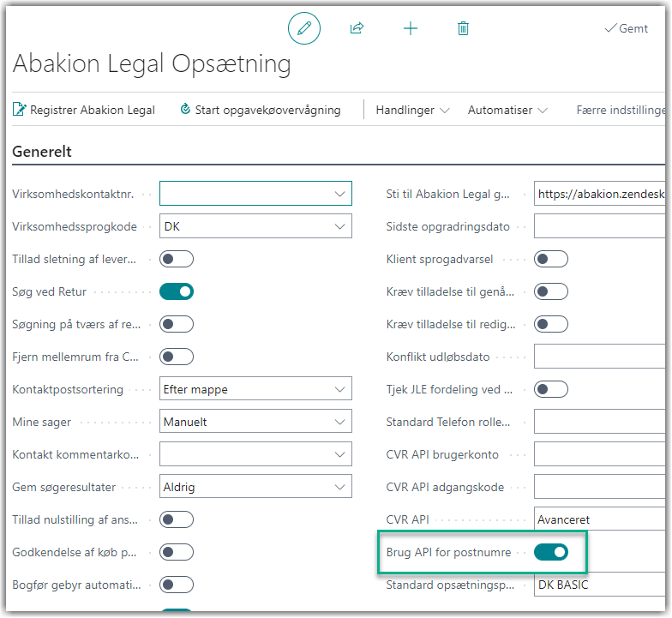
Task: Open Virksomhedskontaktnr. dropdown
Action: 339,194
